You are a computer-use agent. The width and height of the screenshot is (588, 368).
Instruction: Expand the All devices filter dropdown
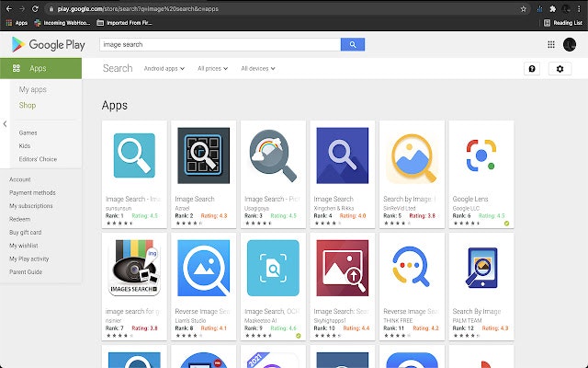(x=258, y=69)
